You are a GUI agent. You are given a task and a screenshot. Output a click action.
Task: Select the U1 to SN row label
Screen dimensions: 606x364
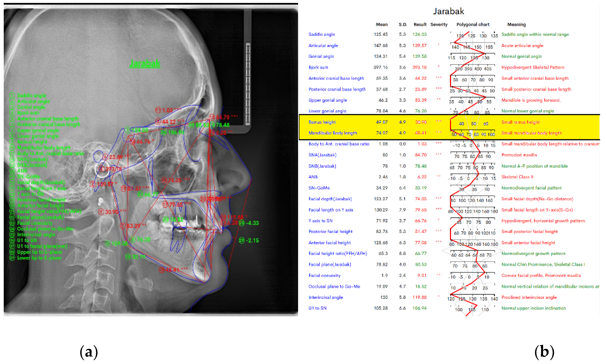pos(317,308)
